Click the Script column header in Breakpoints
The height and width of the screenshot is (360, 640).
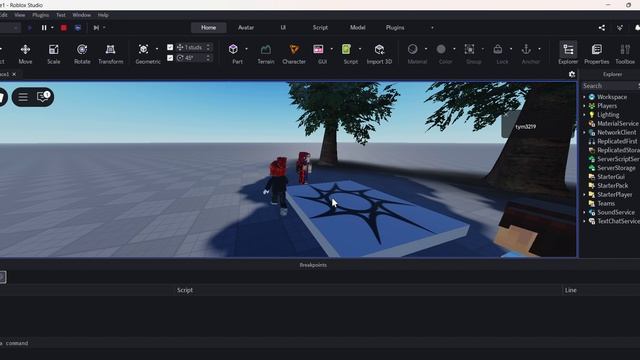click(x=185, y=290)
